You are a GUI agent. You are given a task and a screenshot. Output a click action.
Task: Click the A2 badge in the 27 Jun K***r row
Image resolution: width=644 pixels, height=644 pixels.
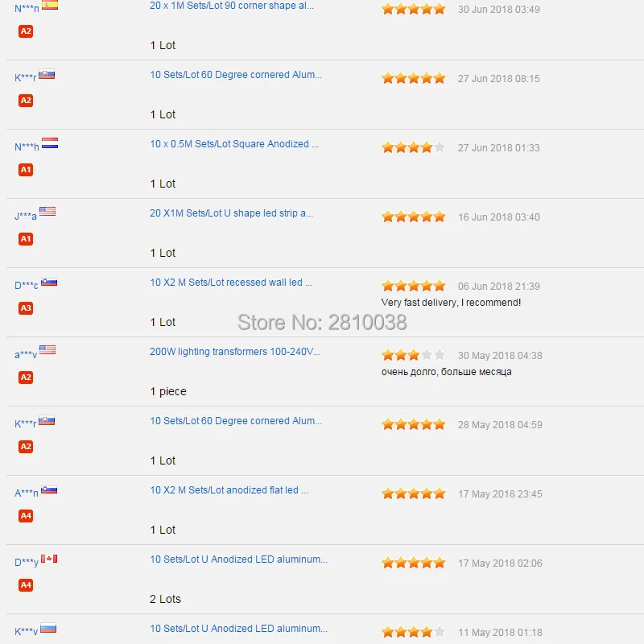tap(26, 100)
